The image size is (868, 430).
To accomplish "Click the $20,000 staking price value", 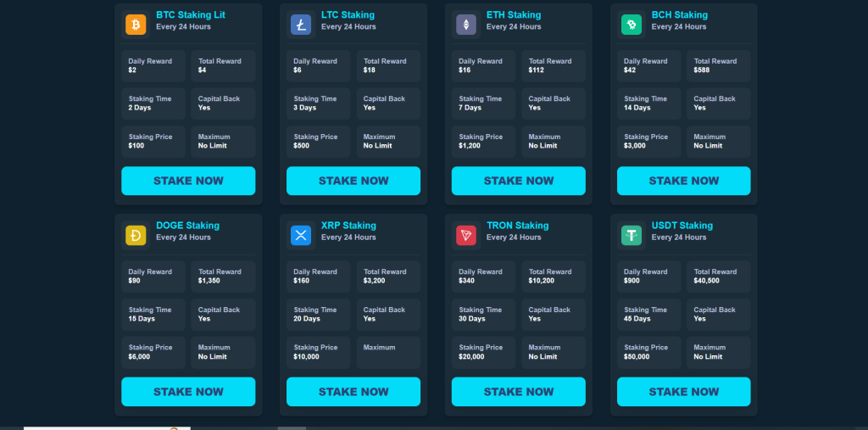I will [471, 357].
